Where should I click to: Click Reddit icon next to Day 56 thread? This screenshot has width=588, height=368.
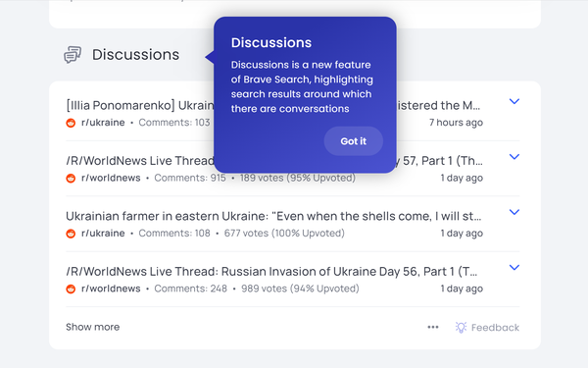click(x=71, y=289)
